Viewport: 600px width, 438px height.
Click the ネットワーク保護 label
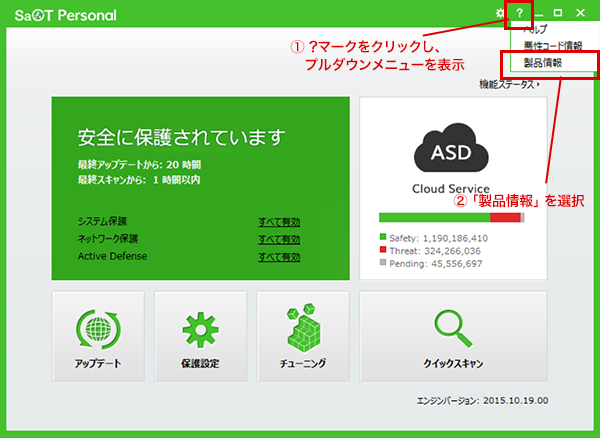point(108,239)
